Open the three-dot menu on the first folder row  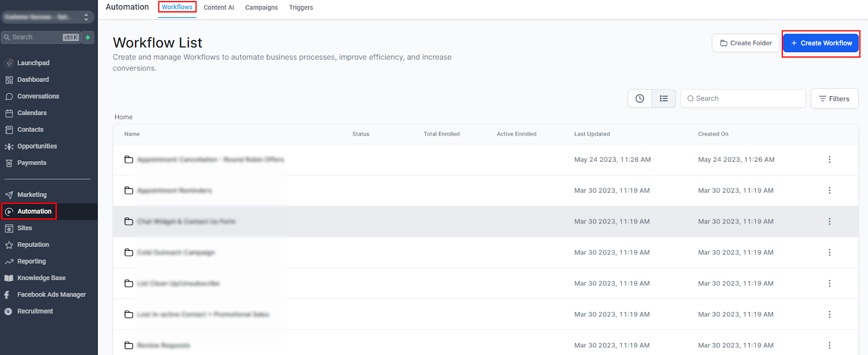pyautogui.click(x=829, y=160)
